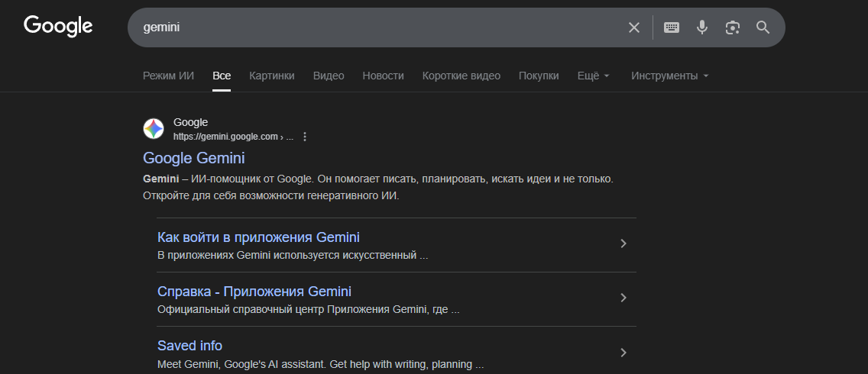Open the Saved info sitelink
Image resolution: width=868 pixels, height=374 pixels.
point(189,346)
